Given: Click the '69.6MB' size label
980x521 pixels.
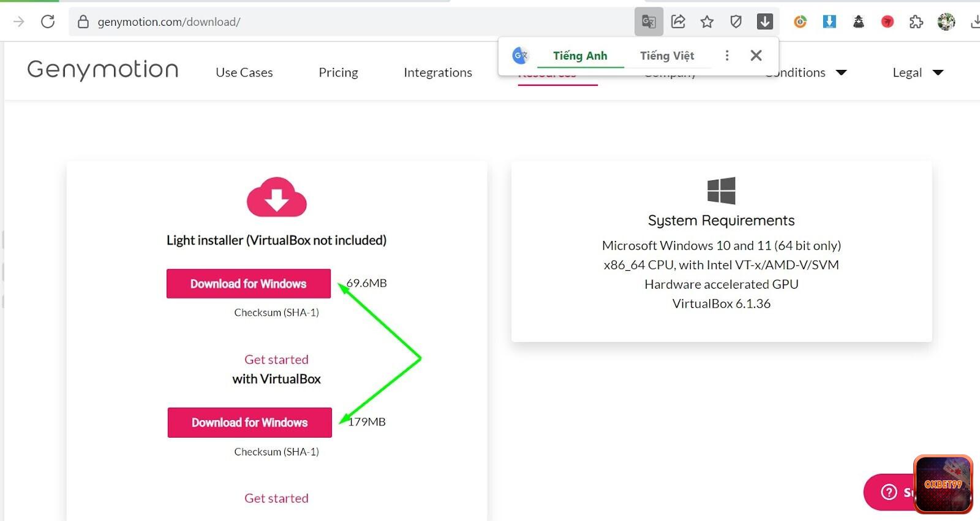Looking at the screenshot, I should 367,283.
